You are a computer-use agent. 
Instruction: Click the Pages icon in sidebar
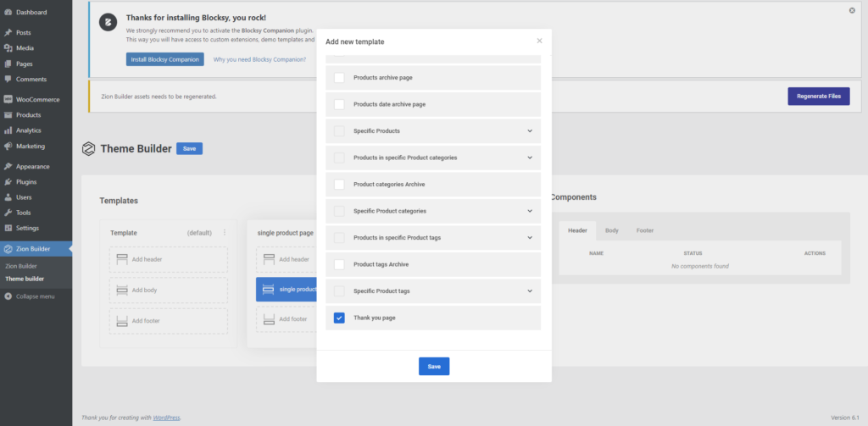8,64
